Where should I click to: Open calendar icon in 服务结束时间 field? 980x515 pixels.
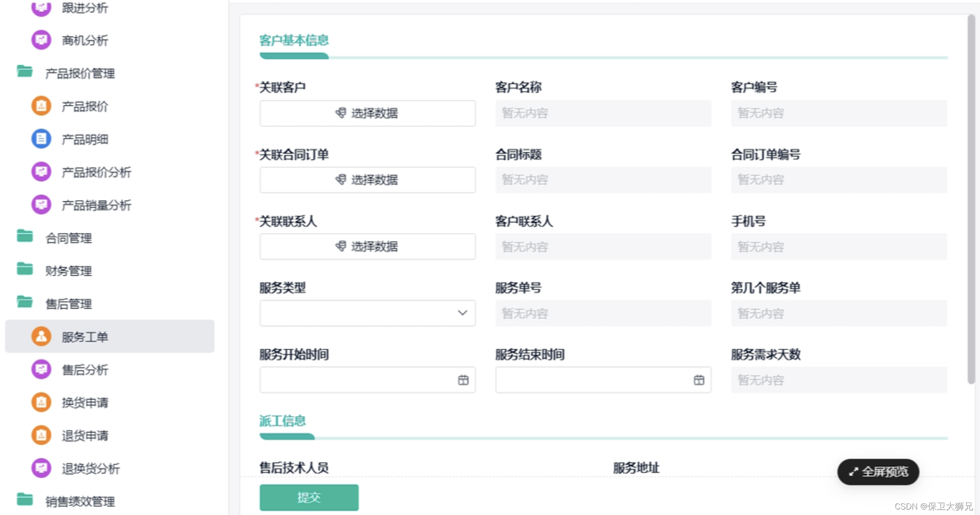(699, 380)
